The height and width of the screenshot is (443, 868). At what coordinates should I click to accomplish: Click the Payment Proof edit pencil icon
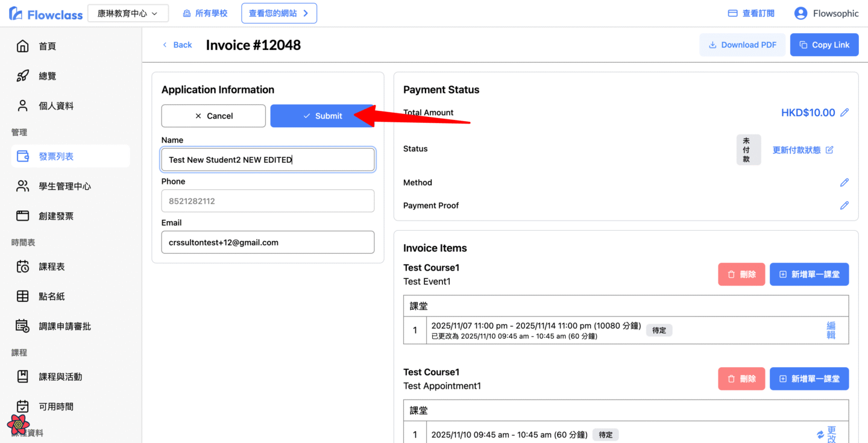[844, 206]
